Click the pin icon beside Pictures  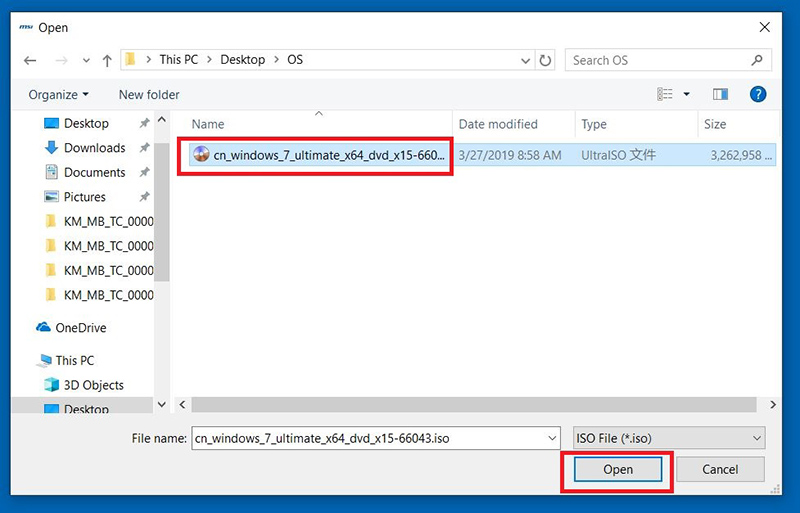[144, 197]
